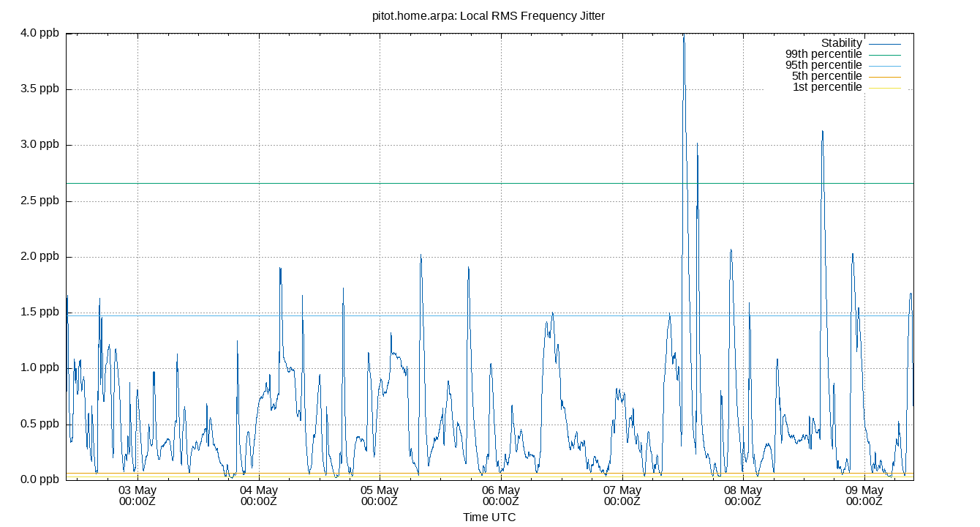This screenshot has width=980, height=527.
Task: Click the '05 May 00:00Z' x-axis label
Action: tap(380, 496)
